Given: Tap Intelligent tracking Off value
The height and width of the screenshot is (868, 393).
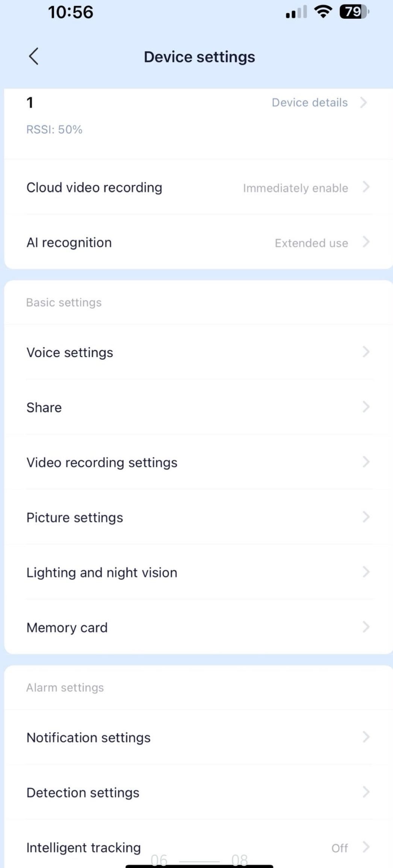Looking at the screenshot, I should point(339,848).
